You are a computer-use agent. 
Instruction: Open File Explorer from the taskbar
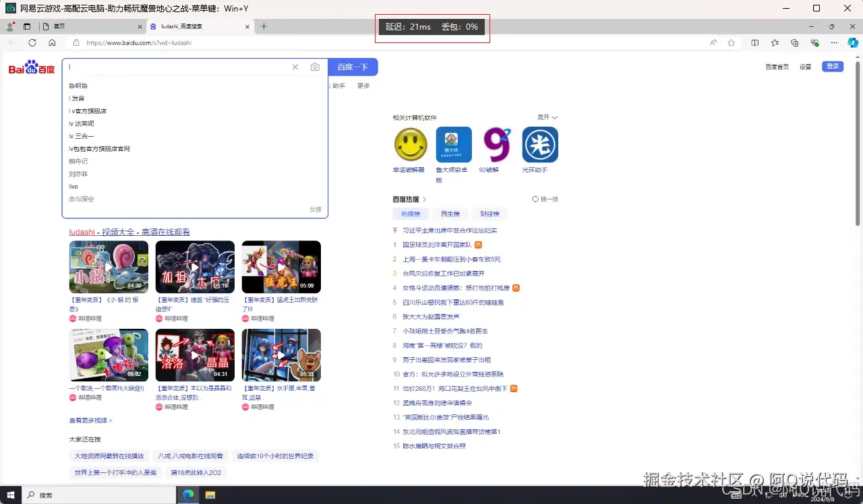210,495
